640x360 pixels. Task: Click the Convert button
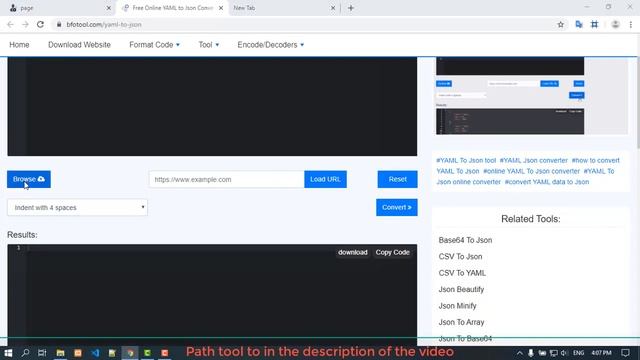pos(397,207)
